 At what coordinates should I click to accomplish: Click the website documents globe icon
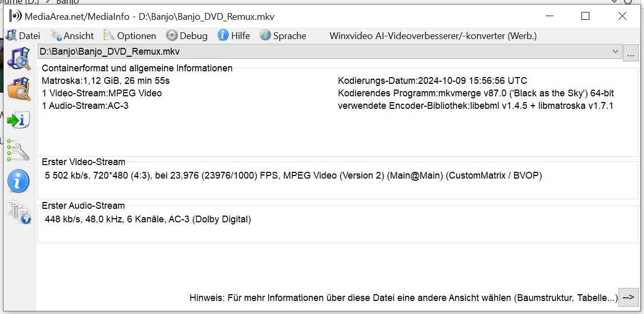(x=19, y=212)
